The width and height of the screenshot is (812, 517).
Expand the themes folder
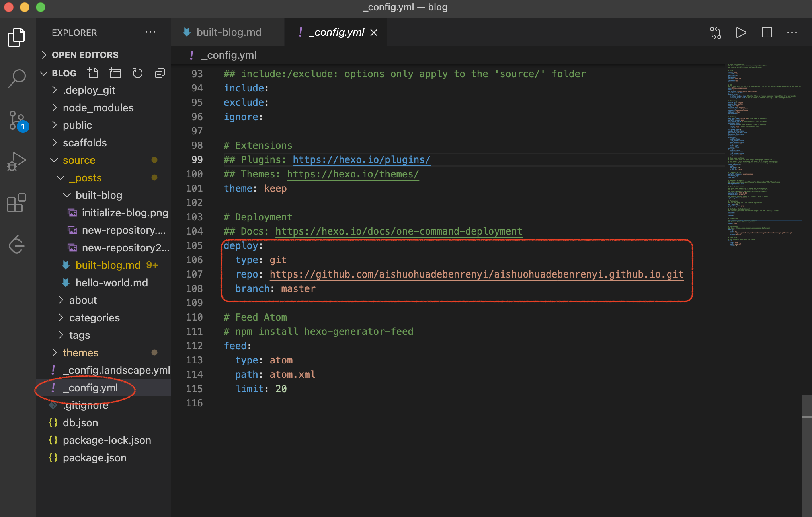tap(80, 353)
